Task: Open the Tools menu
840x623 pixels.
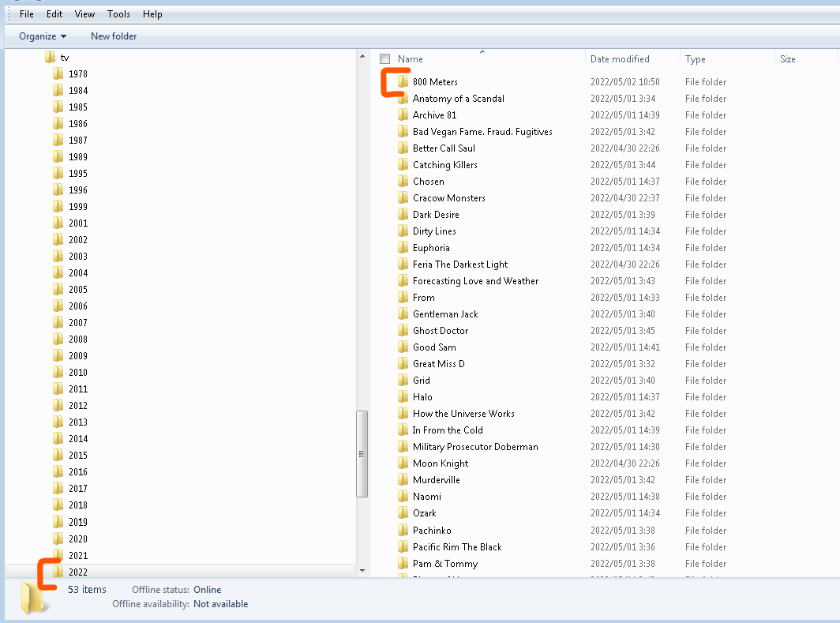Action: tap(118, 14)
